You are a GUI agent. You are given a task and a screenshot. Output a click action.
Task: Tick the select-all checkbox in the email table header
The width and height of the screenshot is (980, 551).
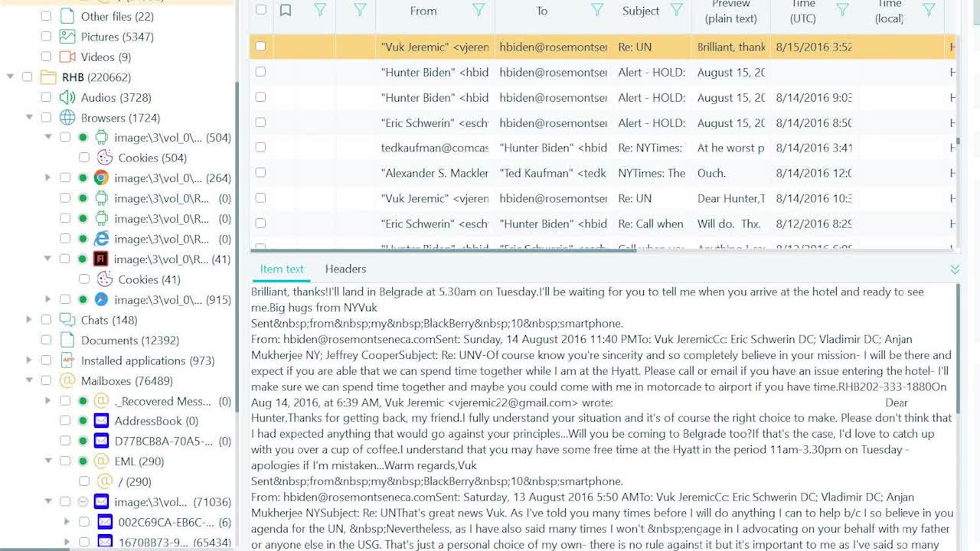[x=261, y=10]
